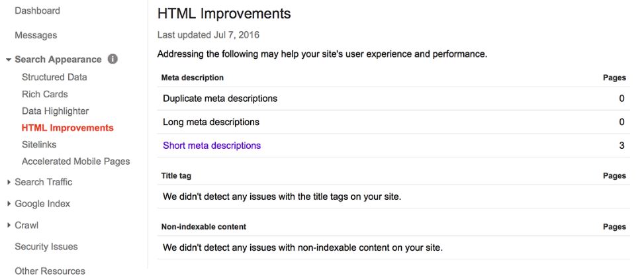644x278 pixels.
Task: Open the Data Highlighter tool
Action: click(55, 111)
